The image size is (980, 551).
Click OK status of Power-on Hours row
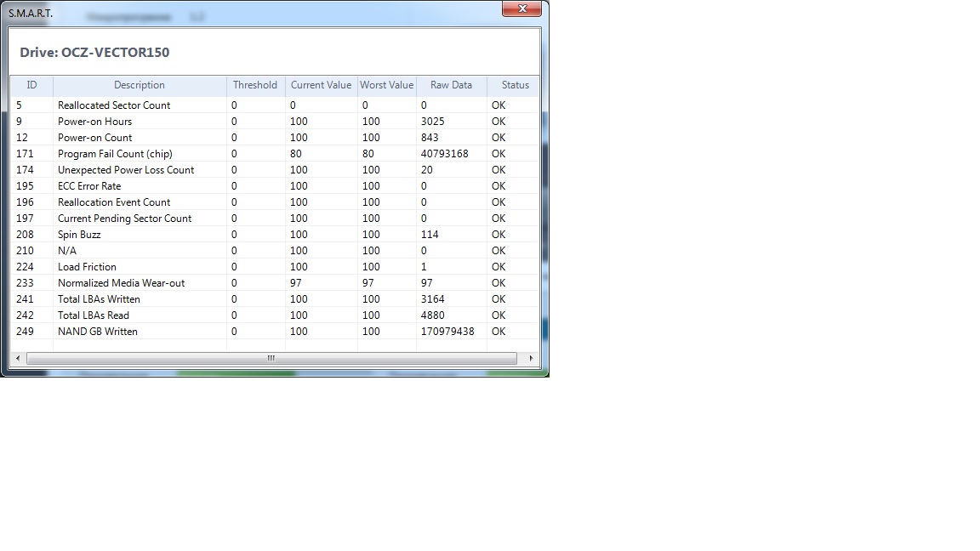tap(499, 122)
